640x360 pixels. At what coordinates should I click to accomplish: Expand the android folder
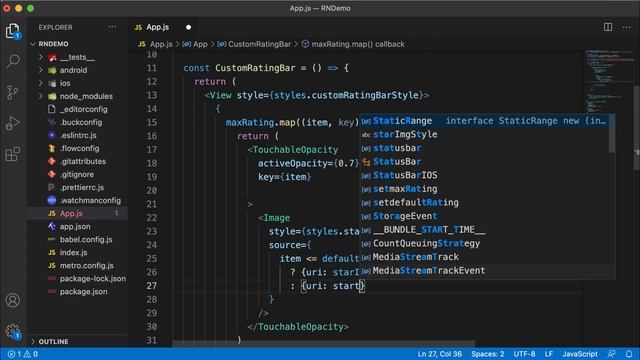point(78,70)
